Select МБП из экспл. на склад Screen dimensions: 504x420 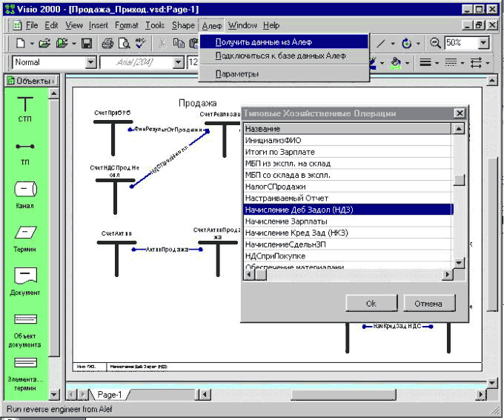(x=348, y=163)
